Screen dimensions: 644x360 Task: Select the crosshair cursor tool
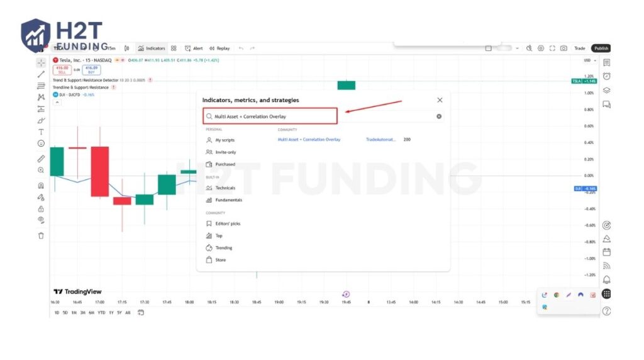[x=41, y=63]
